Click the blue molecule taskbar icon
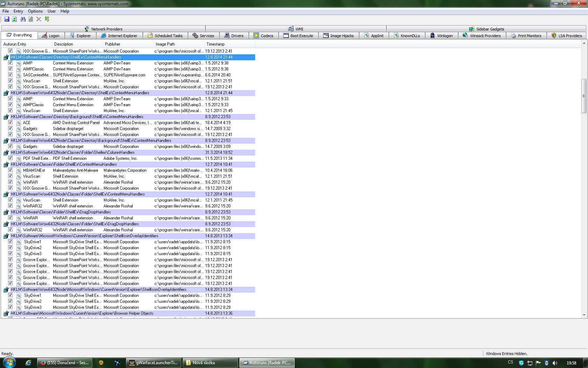Screen dimensions: 588x368 click(x=117, y=363)
